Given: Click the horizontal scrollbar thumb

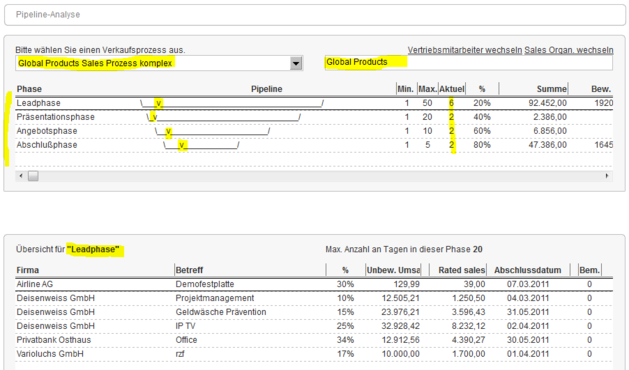Looking at the screenshot, I should [33, 176].
